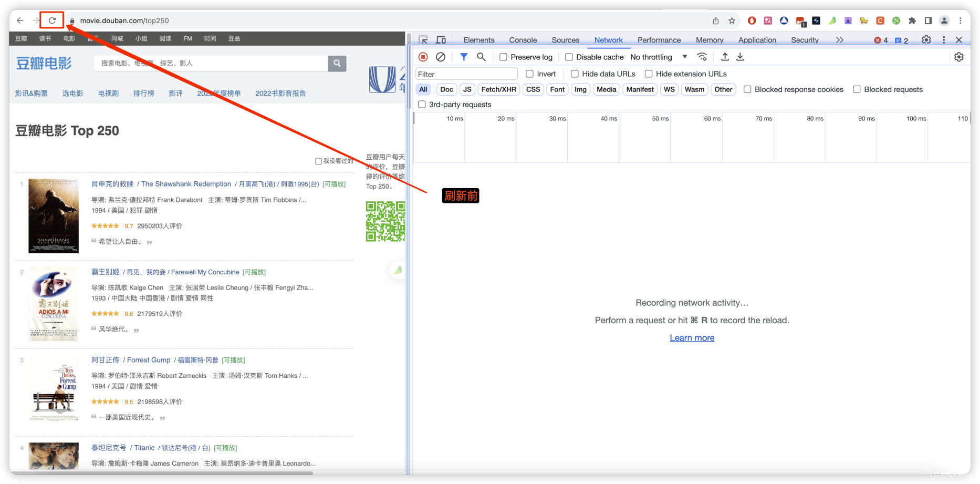
Task: Reload the page with refresh icon
Action: coord(52,20)
